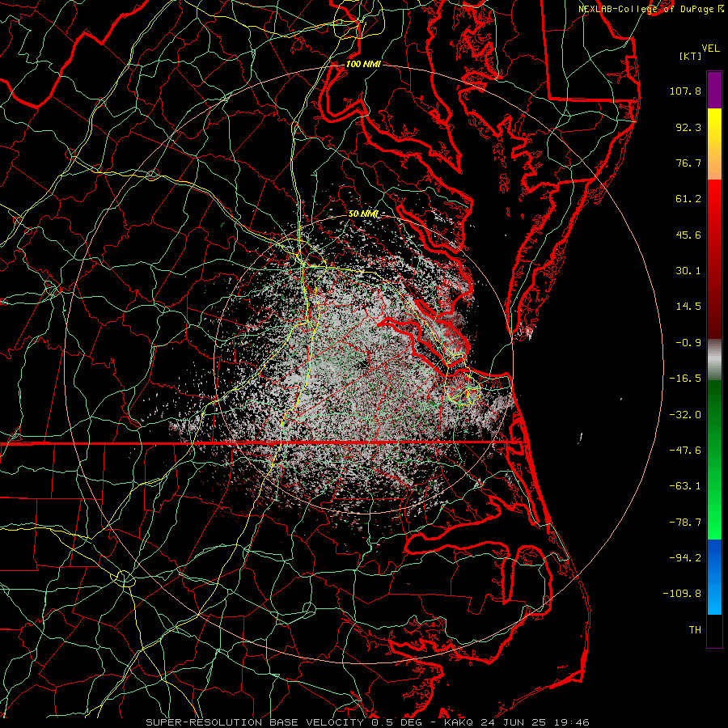The image size is (728, 728).
Task: Select the -16.5 velocity scale value
Action: pos(685,379)
